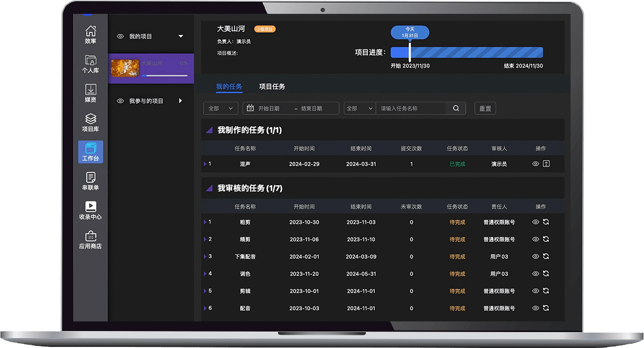Collapse 我审核的任务 section triangle
This screenshot has height=348, width=644.
click(209, 188)
